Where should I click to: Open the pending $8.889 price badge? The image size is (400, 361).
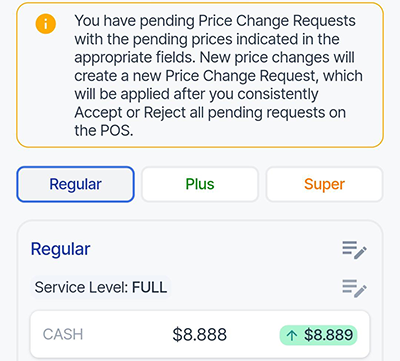318,335
